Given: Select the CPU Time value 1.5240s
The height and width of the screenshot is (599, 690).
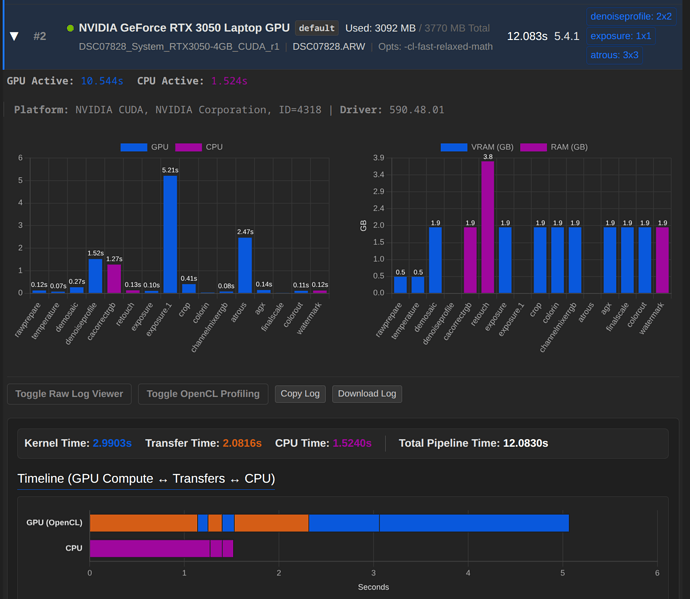Looking at the screenshot, I should 352,443.
